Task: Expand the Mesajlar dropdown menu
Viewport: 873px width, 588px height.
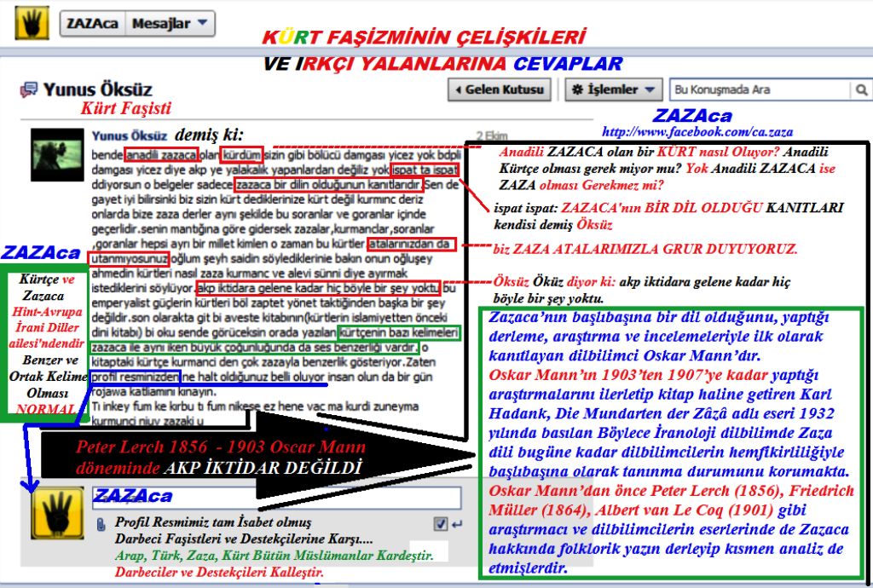Action: pyautogui.click(x=170, y=24)
